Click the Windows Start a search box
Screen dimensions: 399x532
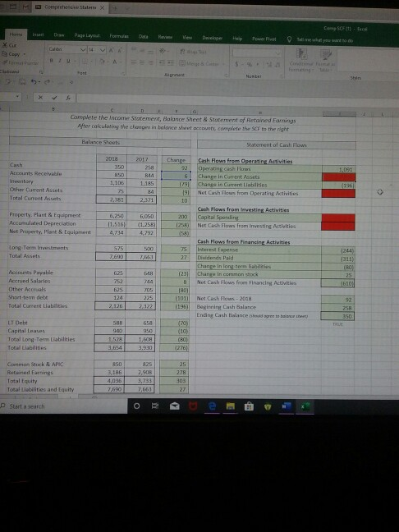pyautogui.click(x=64, y=406)
